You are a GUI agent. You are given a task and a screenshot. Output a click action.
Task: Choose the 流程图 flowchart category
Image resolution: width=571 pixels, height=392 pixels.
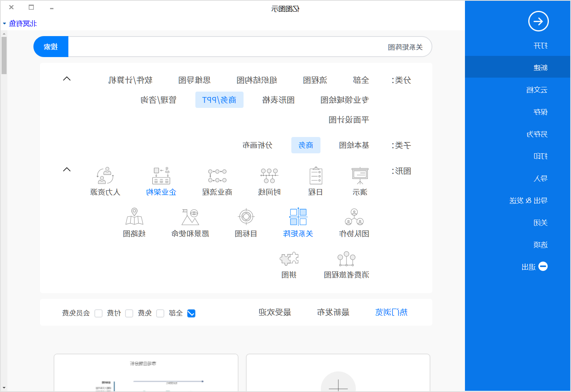pyautogui.click(x=315, y=80)
